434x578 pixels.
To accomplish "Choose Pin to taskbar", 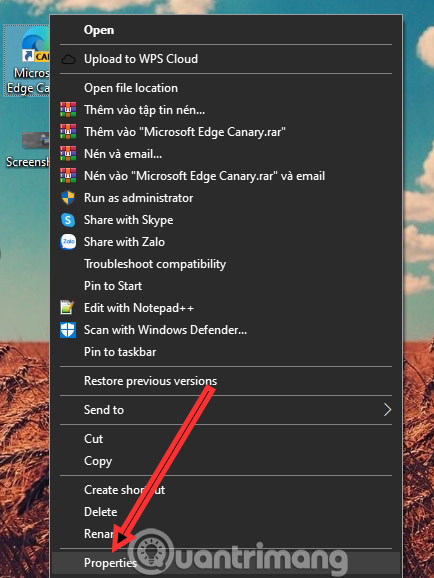I will pyautogui.click(x=226, y=352).
